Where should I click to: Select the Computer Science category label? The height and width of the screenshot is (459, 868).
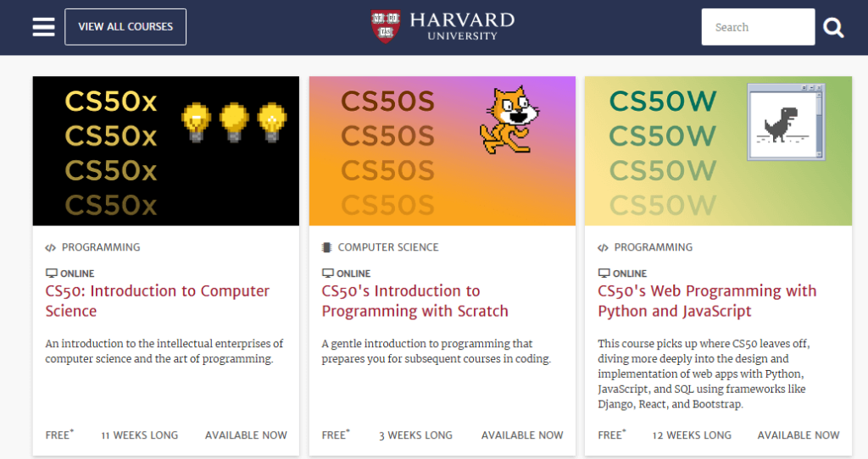click(388, 248)
